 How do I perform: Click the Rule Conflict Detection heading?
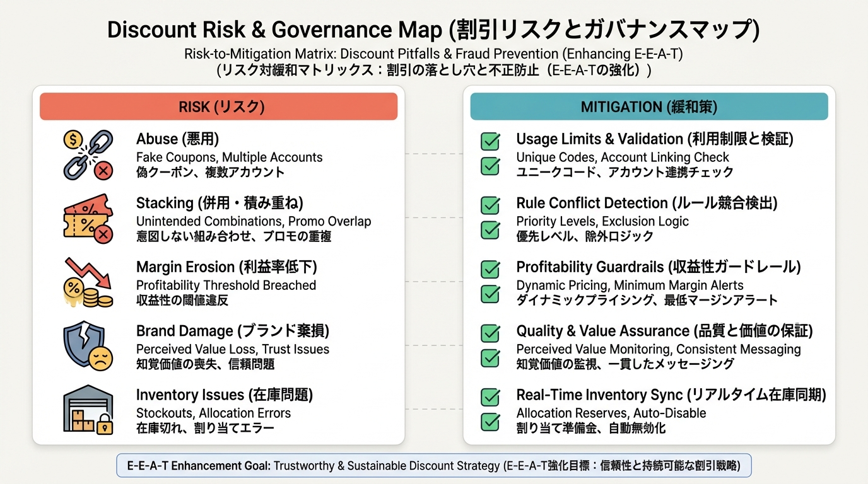647,203
